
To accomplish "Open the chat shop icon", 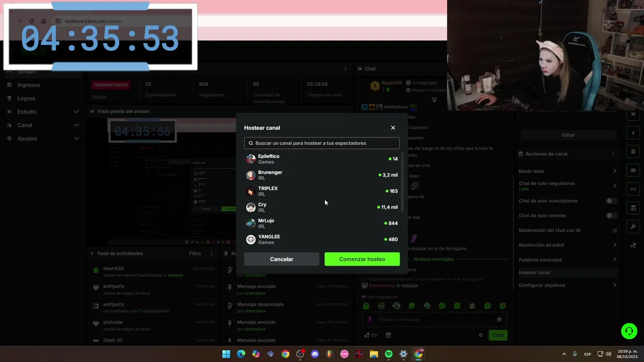I will tap(388, 335).
